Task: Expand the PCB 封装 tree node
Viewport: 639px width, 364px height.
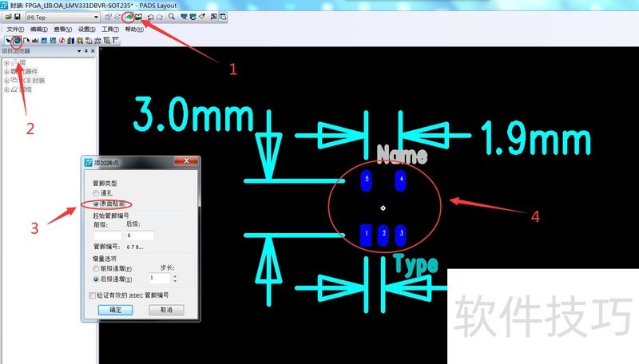Action: point(6,81)
